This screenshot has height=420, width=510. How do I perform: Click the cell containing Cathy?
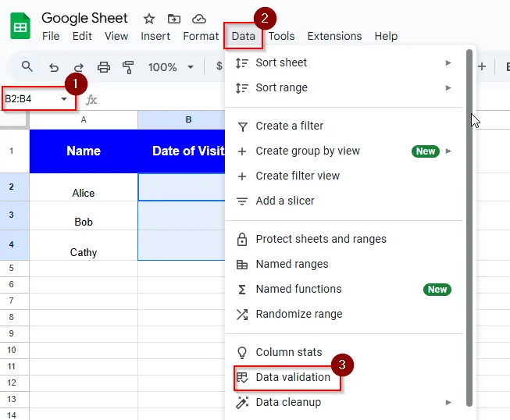point(84,245)
